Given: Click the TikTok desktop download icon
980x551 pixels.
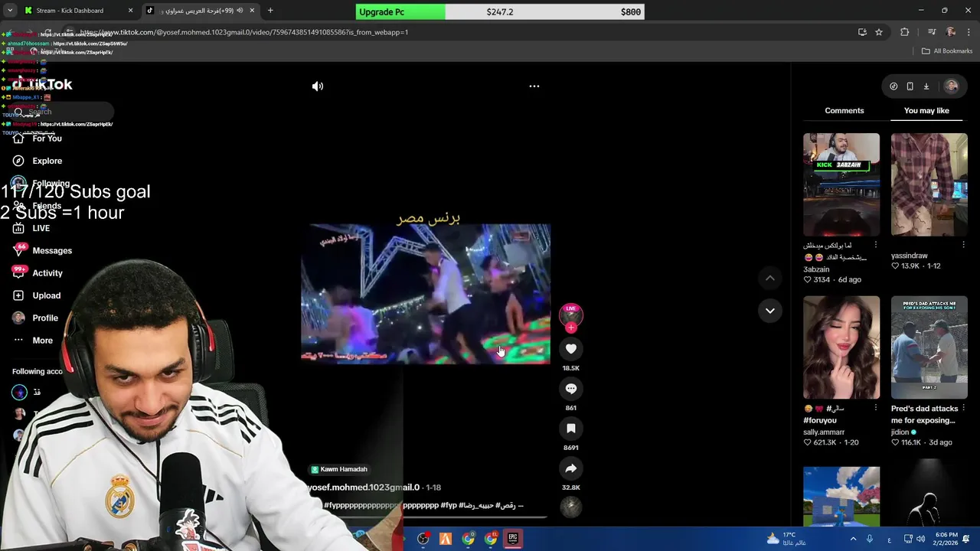Looking at the screenshot, I should click(926, 86).
